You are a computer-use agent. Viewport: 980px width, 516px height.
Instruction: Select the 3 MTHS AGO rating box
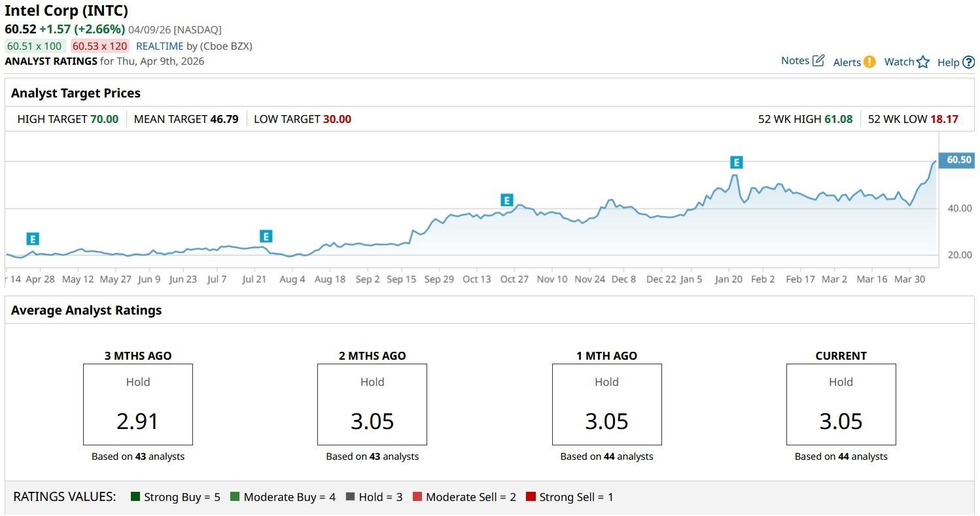(x=137, y=404)
